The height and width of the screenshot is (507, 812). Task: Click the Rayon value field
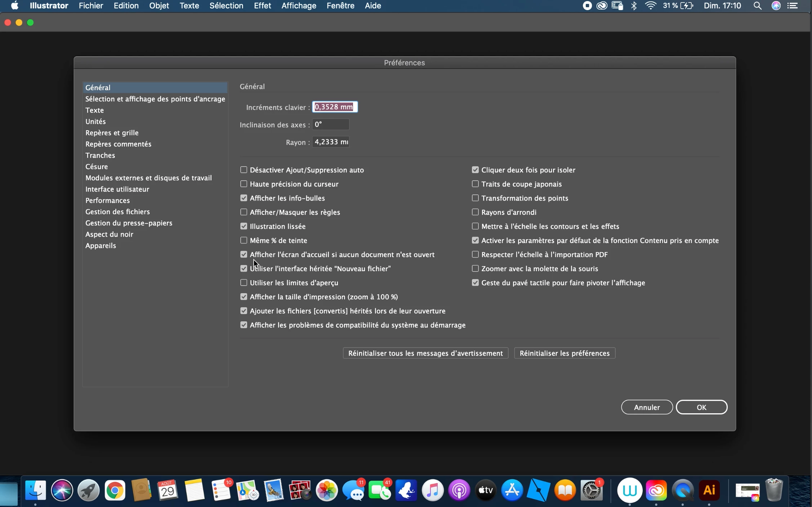[330, 142]
